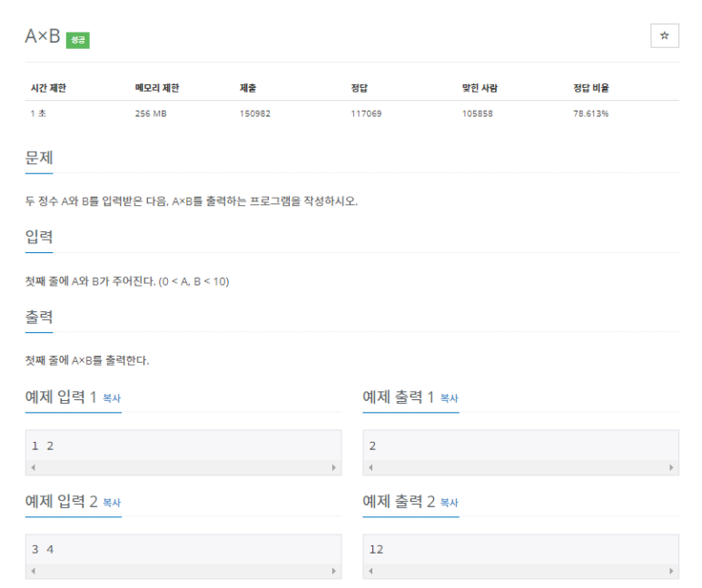Copy example output 2 via 복사 link
Viewport: 702px width, 588px height.
[450, 503]
